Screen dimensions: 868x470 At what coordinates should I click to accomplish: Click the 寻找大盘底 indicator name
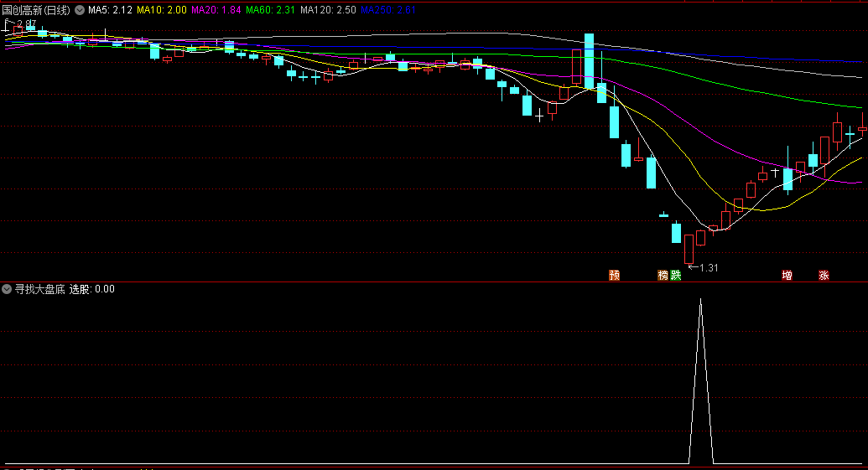coord(40,289)
